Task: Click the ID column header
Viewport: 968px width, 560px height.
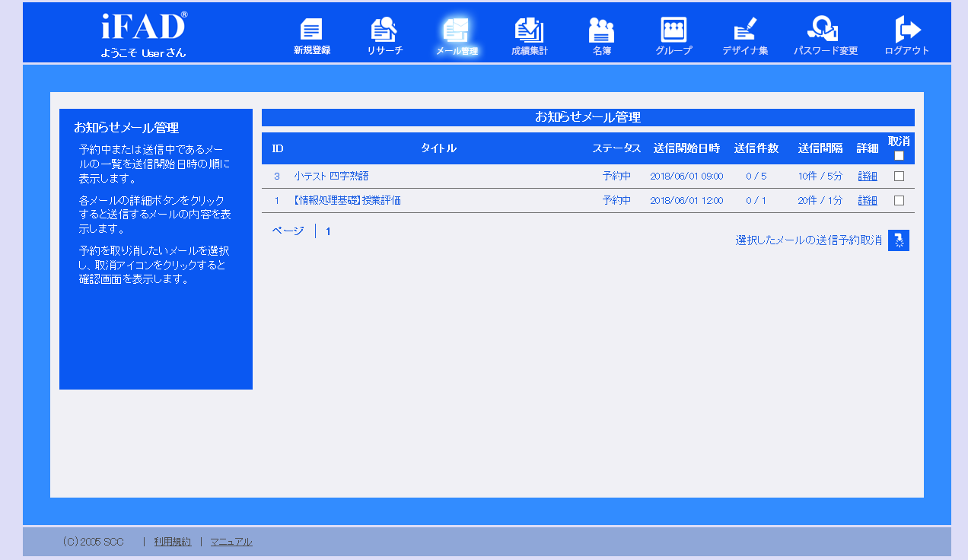Action: tap(278, 148)
